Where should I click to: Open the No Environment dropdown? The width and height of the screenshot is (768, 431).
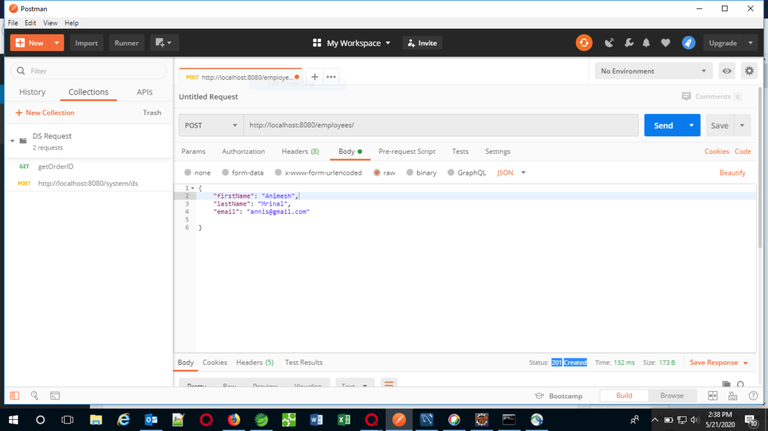[653, 71]
